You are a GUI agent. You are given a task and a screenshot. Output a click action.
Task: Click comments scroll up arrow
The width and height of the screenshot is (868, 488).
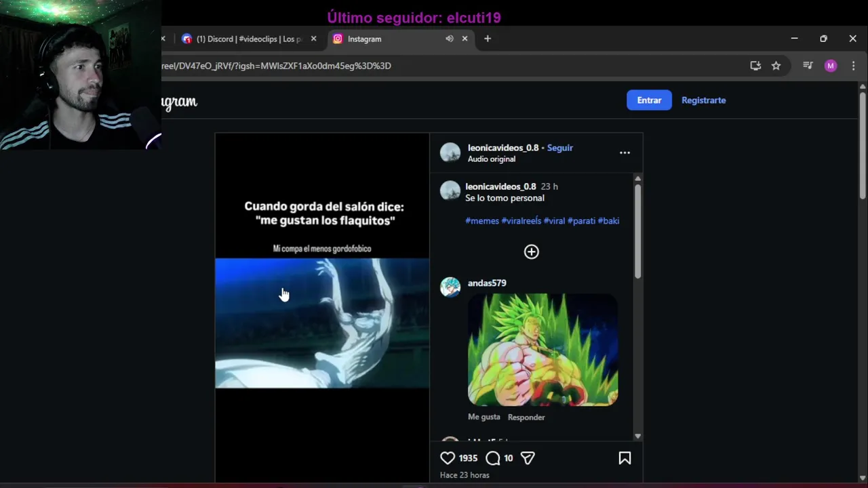(x=637, y=178)
